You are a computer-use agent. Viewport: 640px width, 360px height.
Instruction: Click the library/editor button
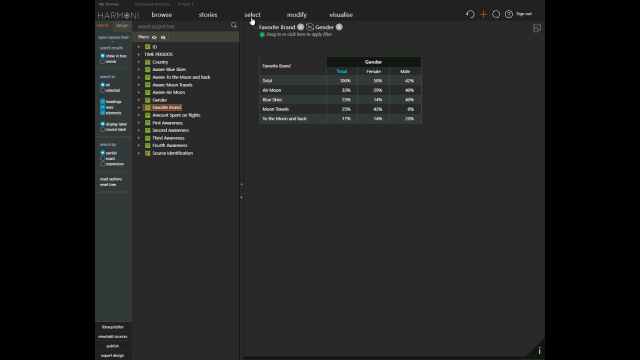(113, 327)
